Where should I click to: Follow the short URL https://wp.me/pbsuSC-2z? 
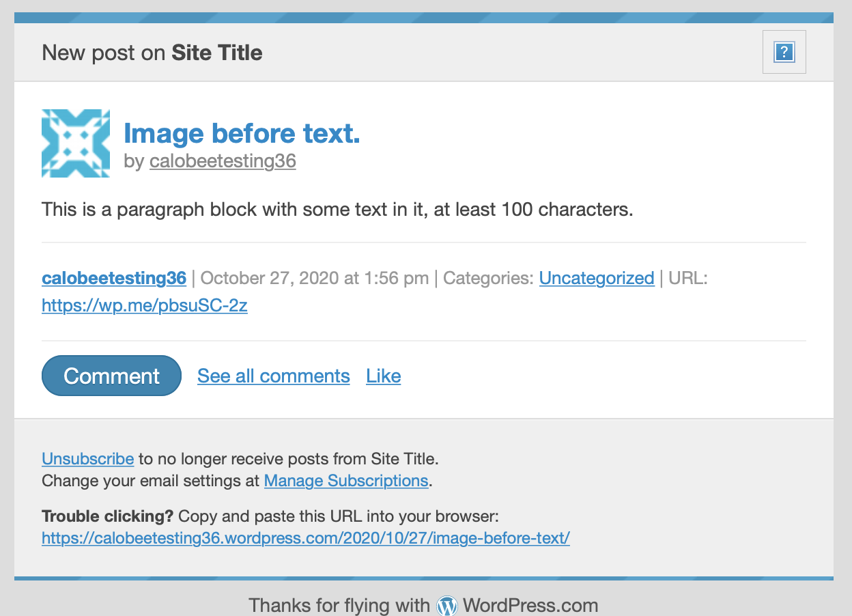tap(144, 305)
